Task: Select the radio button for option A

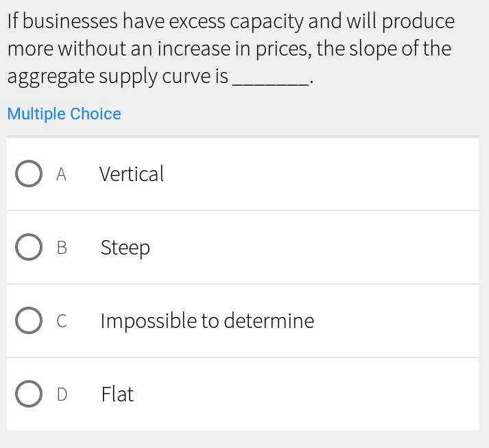Action: [29, 174]
